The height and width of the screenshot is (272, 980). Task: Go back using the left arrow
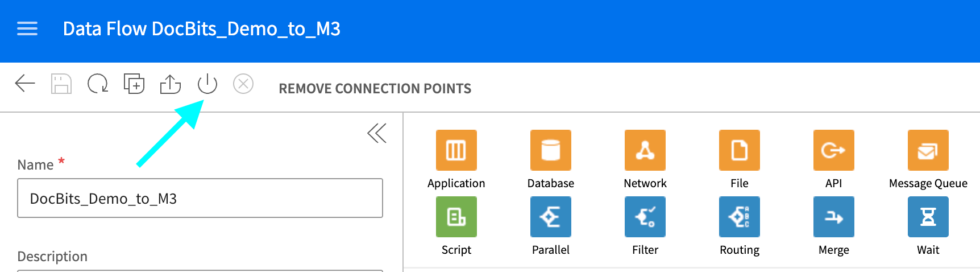(x=25, y=84)
